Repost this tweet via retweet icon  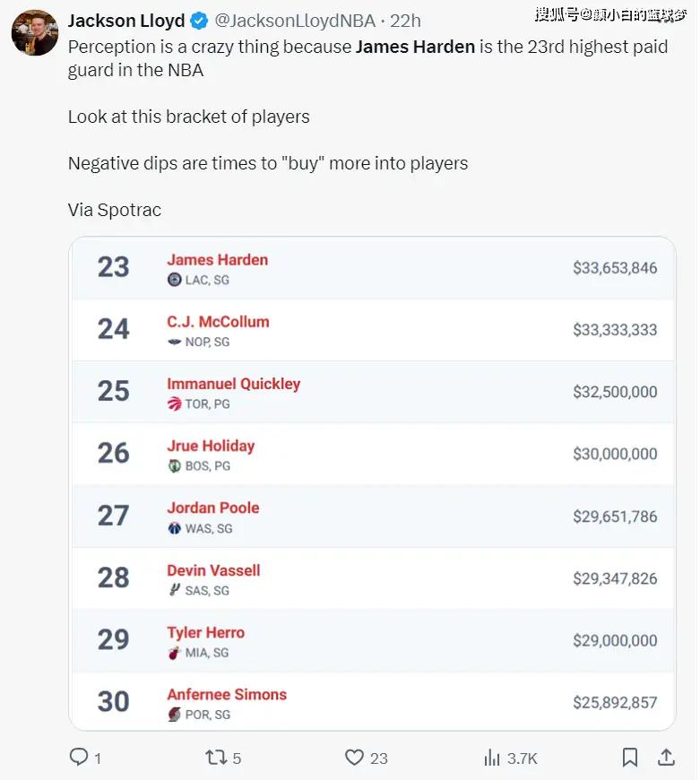point(216,757)
